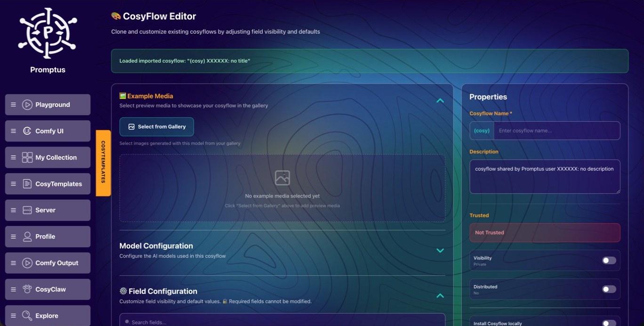The image size is (644, 326).
Task: Click the Comfy Output play icon
Action: click(x=27, y=263)
